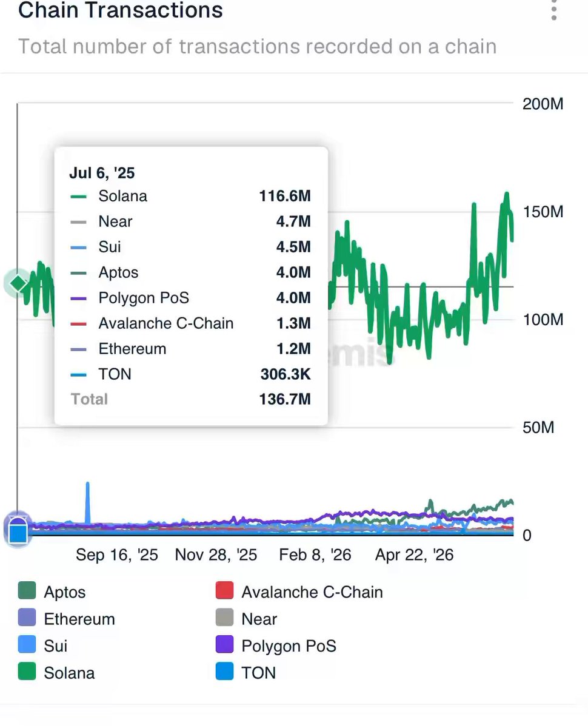The height and width of the screenshot is (728, 588).
Task: Click Aptos 4.0M value in tooltip
Action: tap(293, 272)
